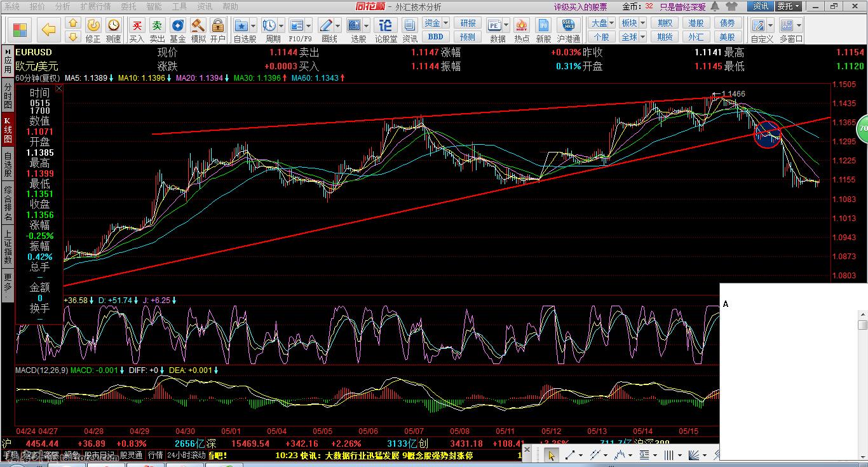
Task: Click the 买入 buy icon
Action: click(137, 25)
